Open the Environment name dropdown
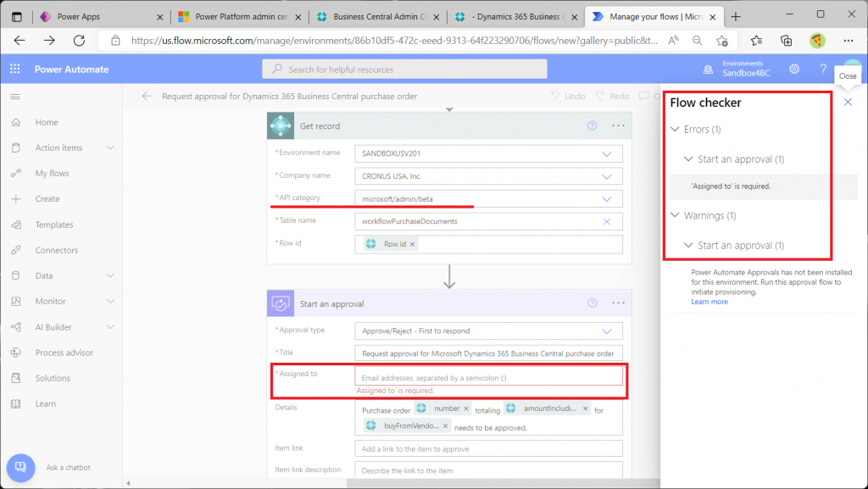Image resolution: width=868 pixels, height=489 pixels. point(607,153)
